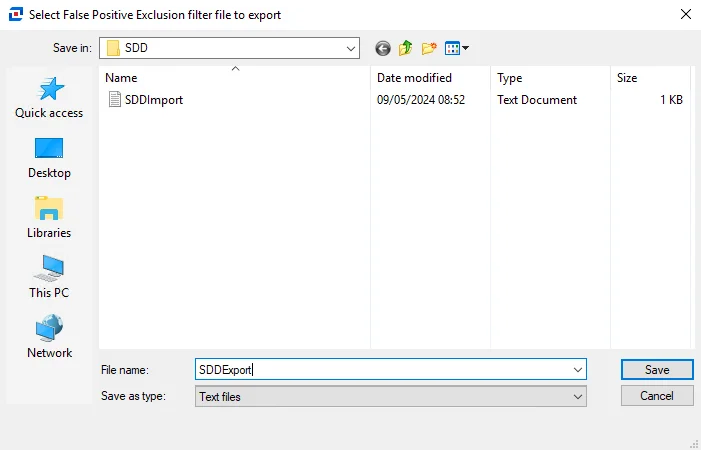The image size is (701, 450).
Task: Sort files by Name column
Action: point(235,78)
